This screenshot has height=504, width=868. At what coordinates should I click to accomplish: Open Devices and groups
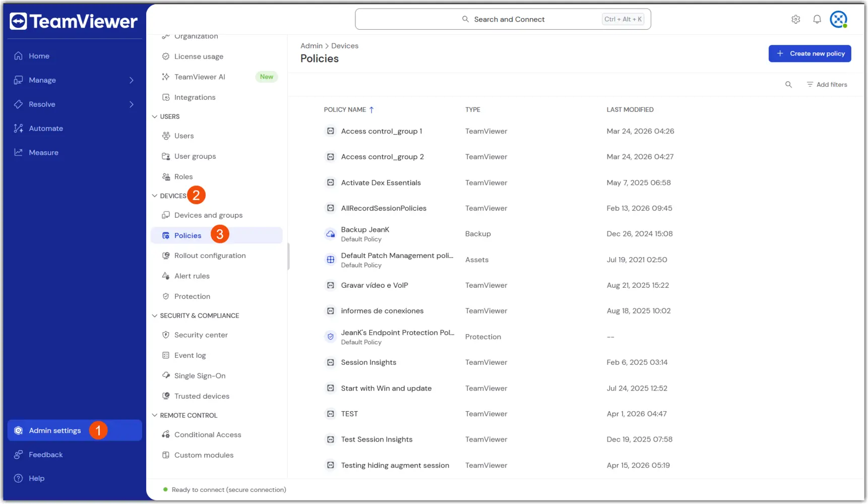tap(217, 215)
